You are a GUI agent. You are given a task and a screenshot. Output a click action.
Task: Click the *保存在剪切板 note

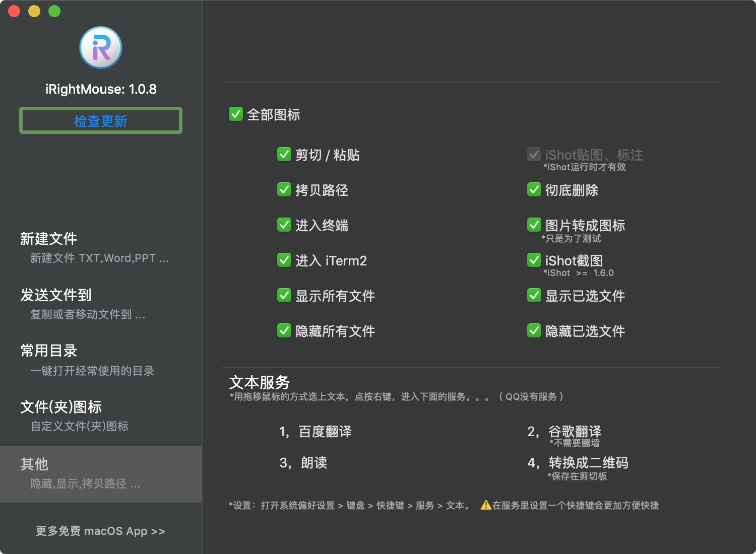[577, 476]
